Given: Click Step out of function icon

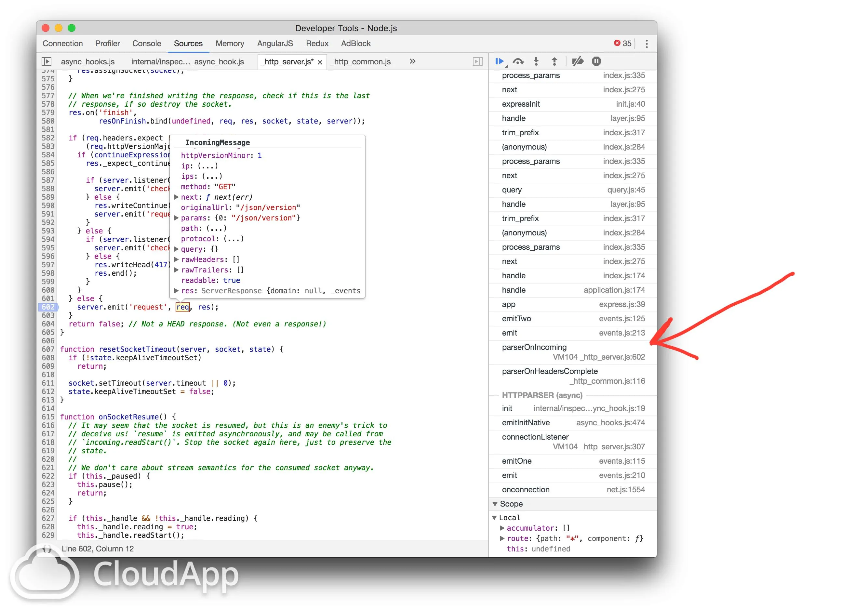Looking at the screenshot, I should point(554,61).
